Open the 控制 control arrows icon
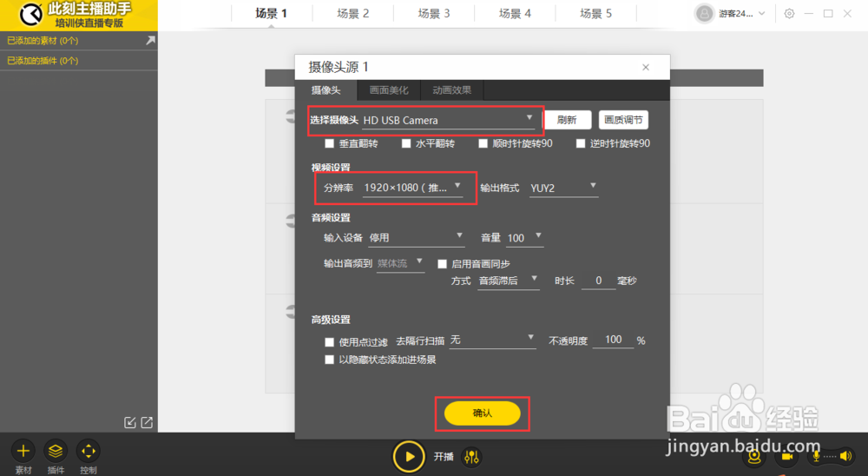The width and height of the screenshot is (868, 476). [88, 451]
